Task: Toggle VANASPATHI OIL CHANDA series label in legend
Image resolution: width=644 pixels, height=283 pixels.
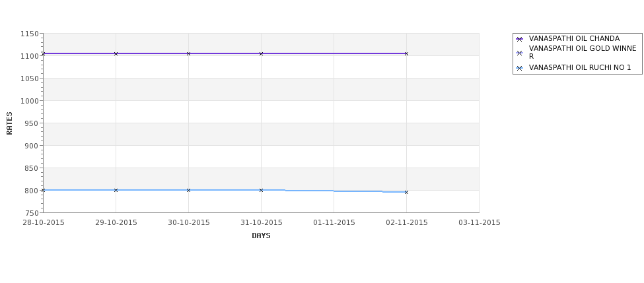Action: click(x=574, y=38)
